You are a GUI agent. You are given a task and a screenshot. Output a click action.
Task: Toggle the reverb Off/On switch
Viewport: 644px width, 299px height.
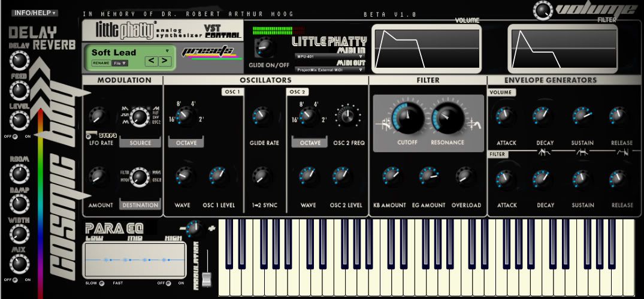pyautogui.click(x=15, y=280)
